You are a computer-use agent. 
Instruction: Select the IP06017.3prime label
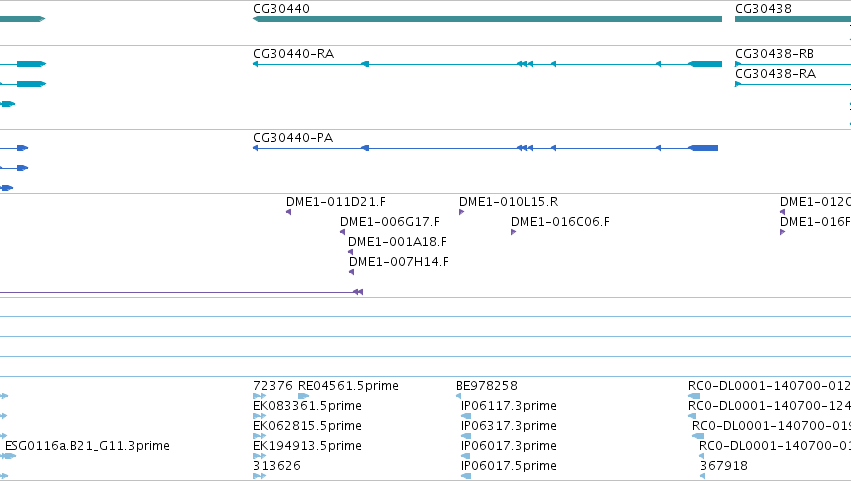pos(509,446)
